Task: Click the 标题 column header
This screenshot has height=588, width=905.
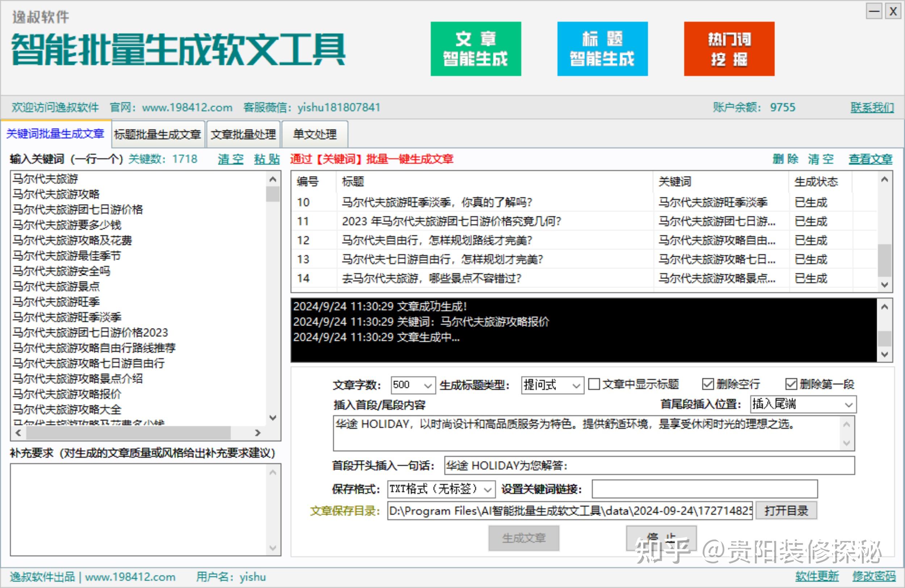Action: [495, 181]
